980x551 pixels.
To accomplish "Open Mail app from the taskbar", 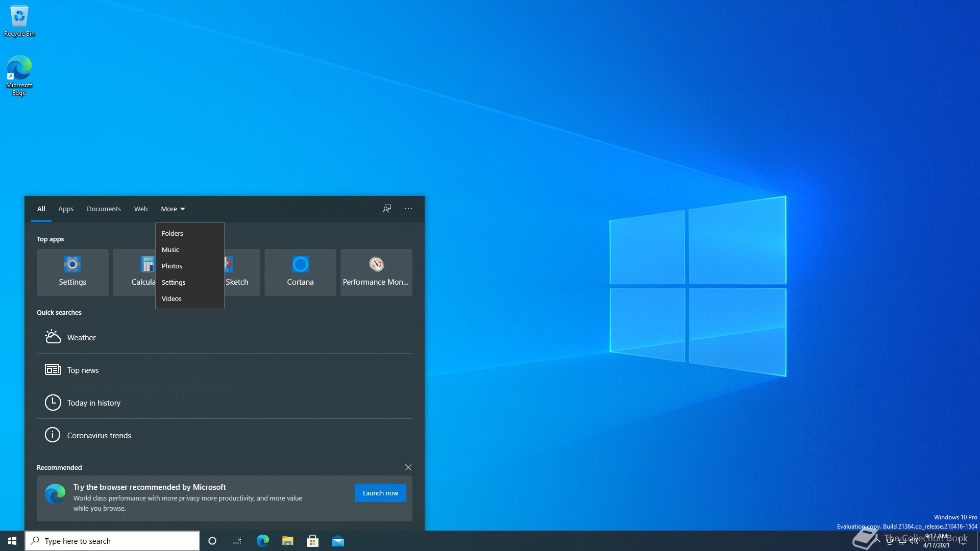I will [338, 541].
